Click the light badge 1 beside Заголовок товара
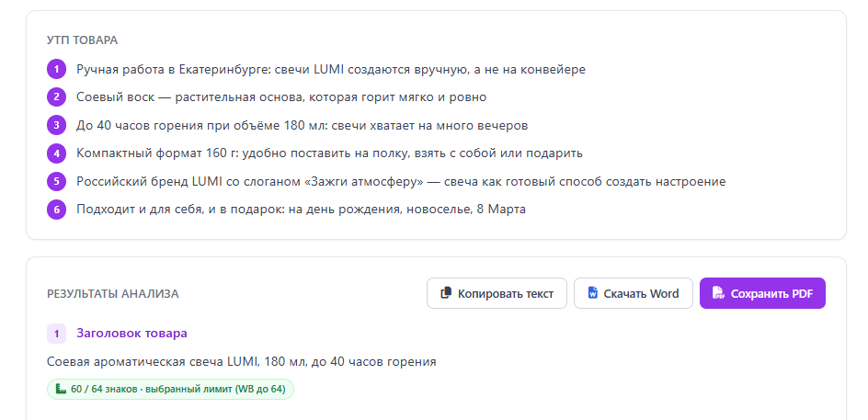 (56, 334)
